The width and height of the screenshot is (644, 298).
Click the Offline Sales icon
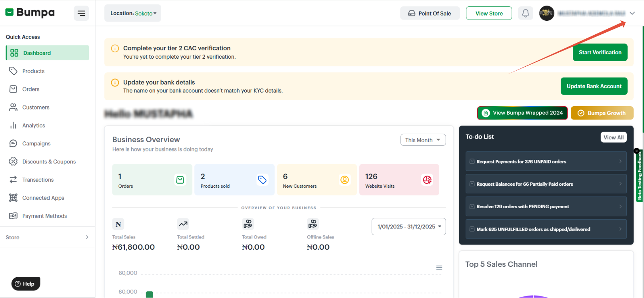pos(313,224)
